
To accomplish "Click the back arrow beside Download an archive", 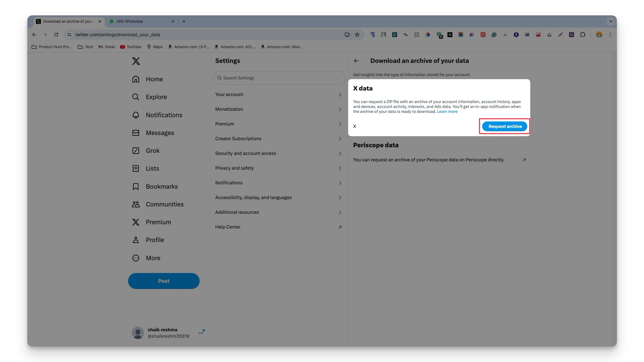I will coord(356,61).
